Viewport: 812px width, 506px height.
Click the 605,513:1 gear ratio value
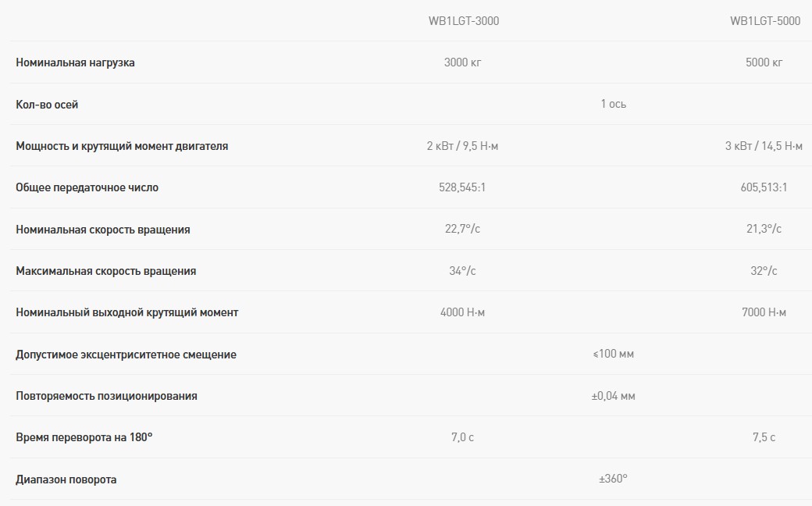point(764,187)
